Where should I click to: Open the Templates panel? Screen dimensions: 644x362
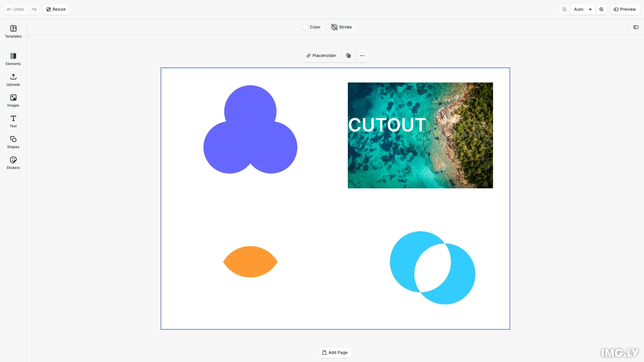tap(13, 32)
